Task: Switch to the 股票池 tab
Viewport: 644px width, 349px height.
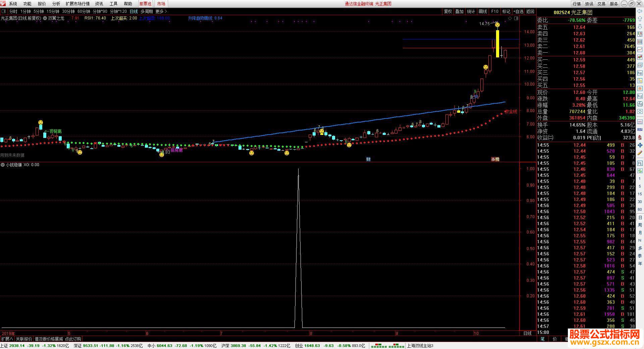Action: pos(145,4)
